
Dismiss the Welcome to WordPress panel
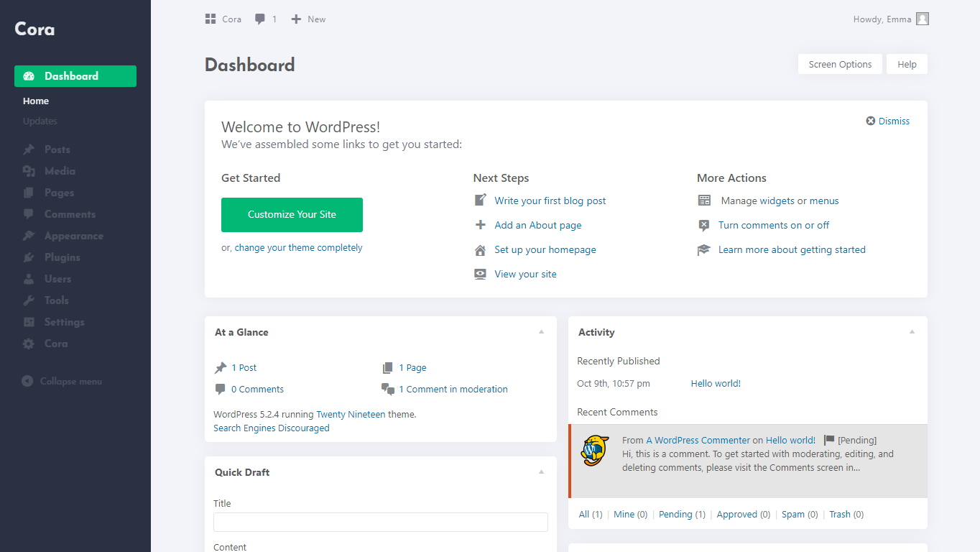tap(888, 121)
